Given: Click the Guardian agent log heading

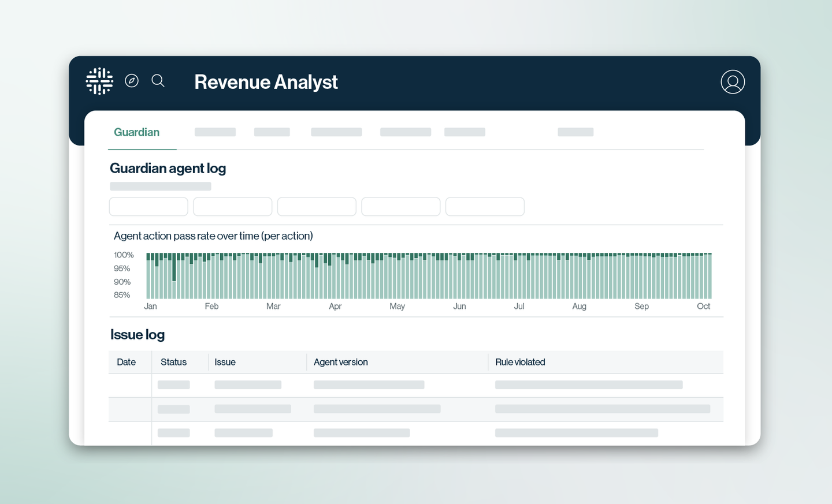Looking at the screenshot, I should [x=168, y=168].
